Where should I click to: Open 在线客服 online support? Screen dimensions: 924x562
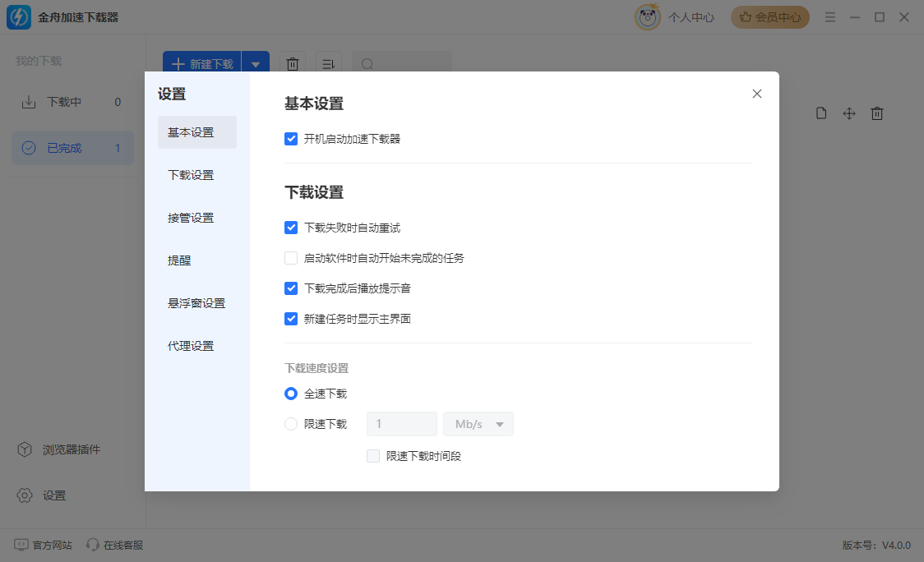(115, 545)
